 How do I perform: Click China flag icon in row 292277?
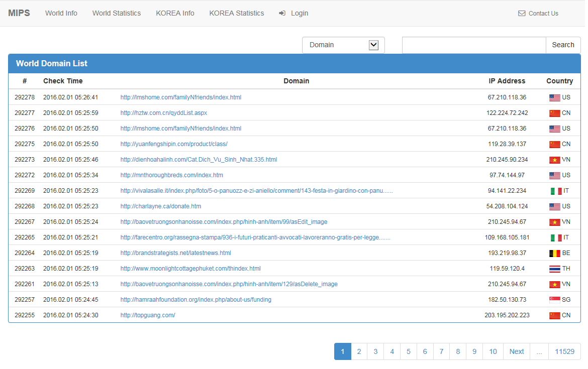pos(555,113)
